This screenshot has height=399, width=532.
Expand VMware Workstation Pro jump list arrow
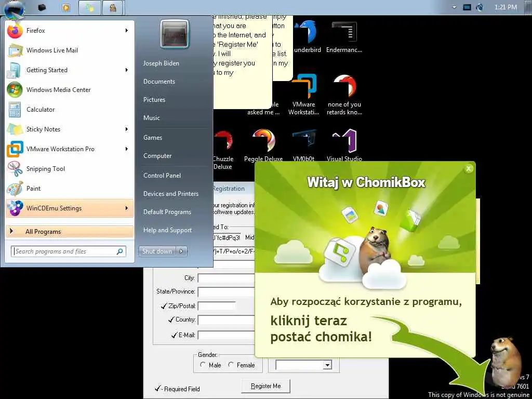click(127, 149)
